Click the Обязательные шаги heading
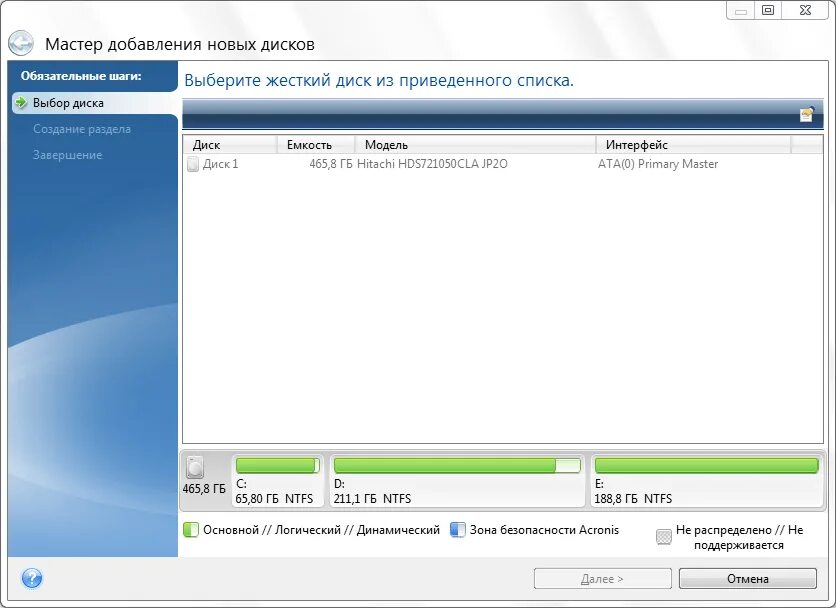 81,76
